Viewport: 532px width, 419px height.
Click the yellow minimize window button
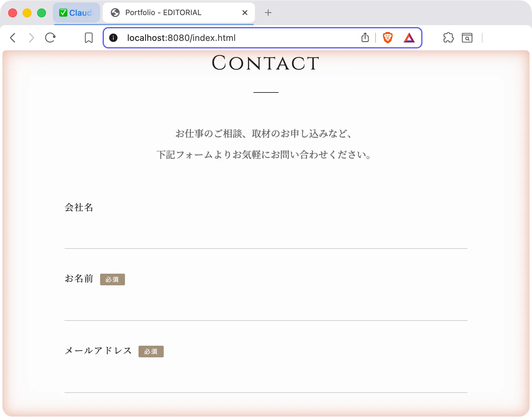coord(27,13)
